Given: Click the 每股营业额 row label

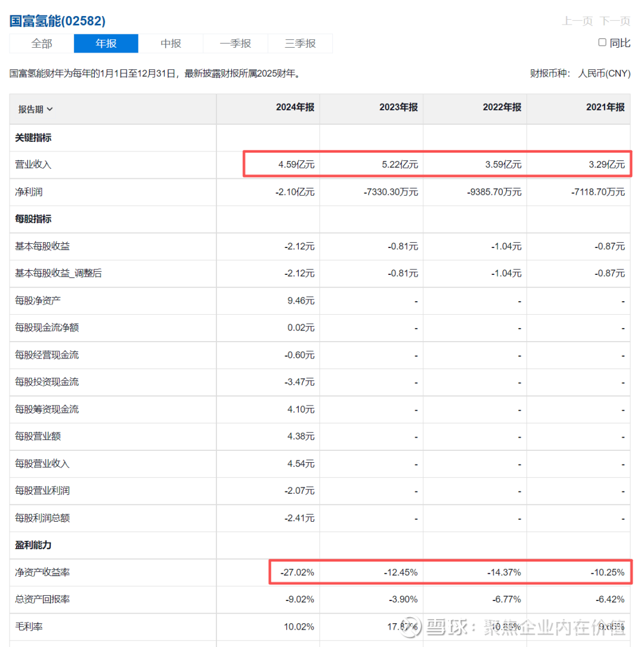Looking at the screenshot, I should pos(38,436).
